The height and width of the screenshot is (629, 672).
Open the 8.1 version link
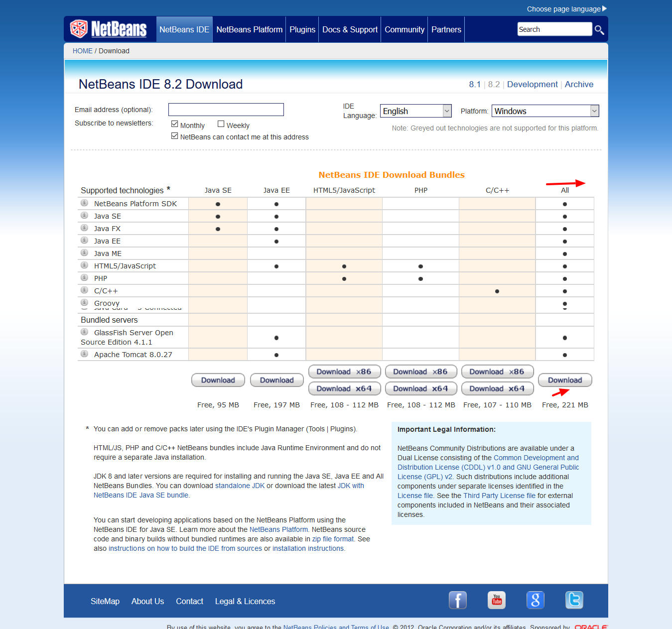click(x=475, y=84)
